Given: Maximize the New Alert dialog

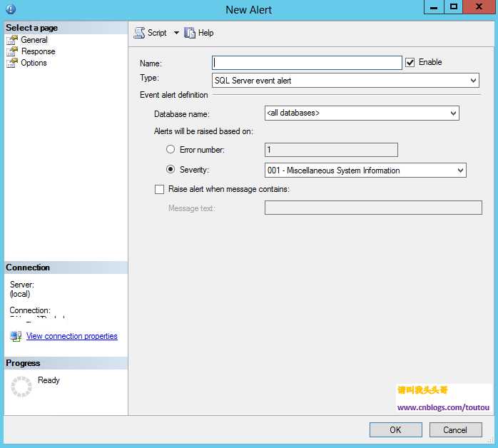Looking at the screenshot, I should 454,7.
